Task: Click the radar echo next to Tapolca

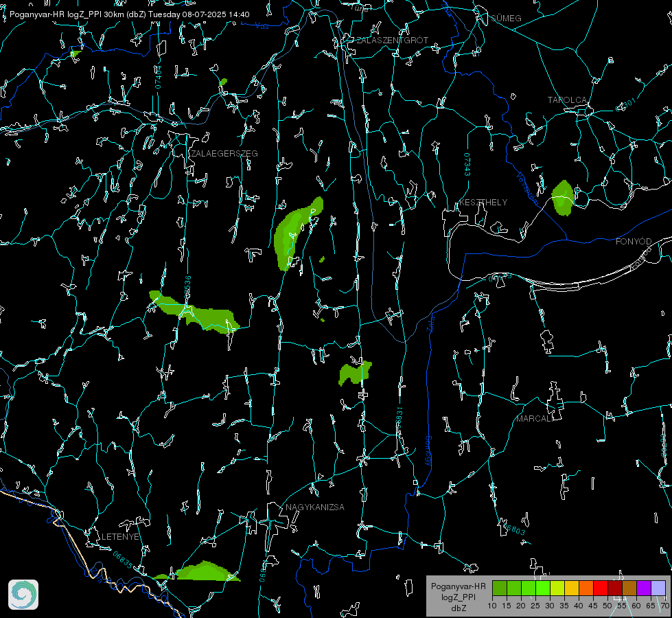Action: point(562,198)
